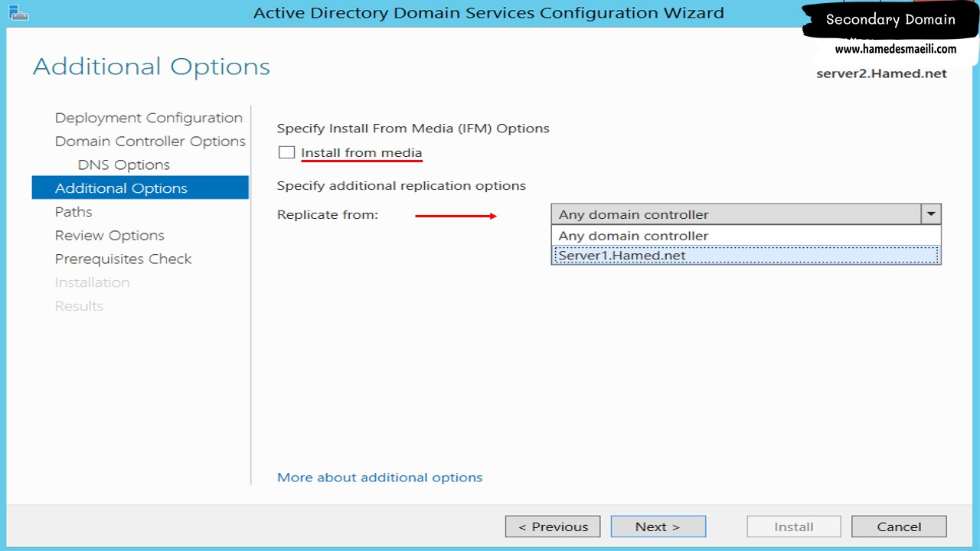
Task: Click the Replicate from label
Action: tap(328, 214)
